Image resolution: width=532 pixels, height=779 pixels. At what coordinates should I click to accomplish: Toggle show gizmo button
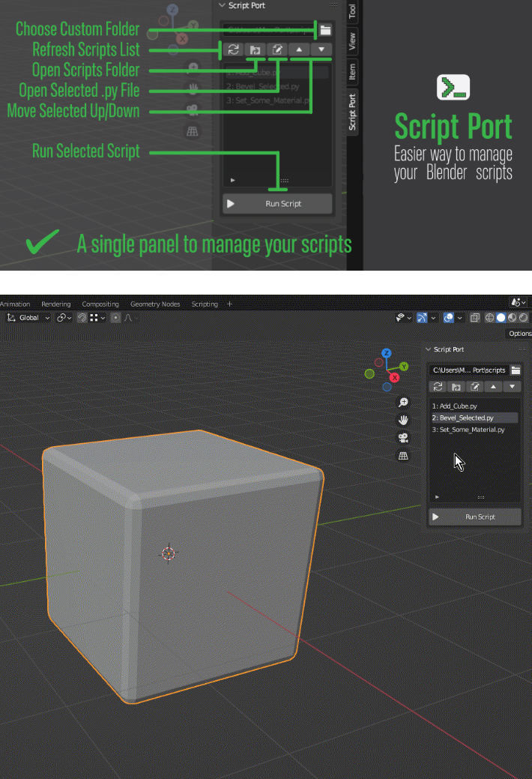[422, 317]
